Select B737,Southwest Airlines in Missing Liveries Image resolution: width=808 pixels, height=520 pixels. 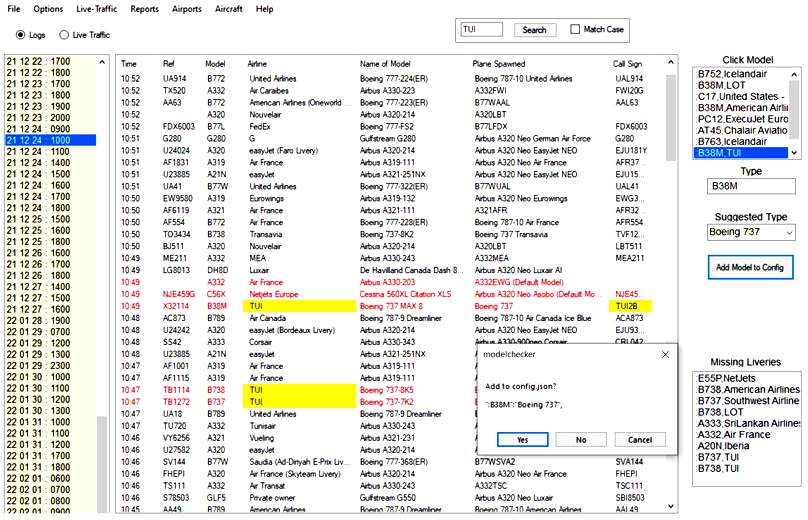click(x=748, y=401)
